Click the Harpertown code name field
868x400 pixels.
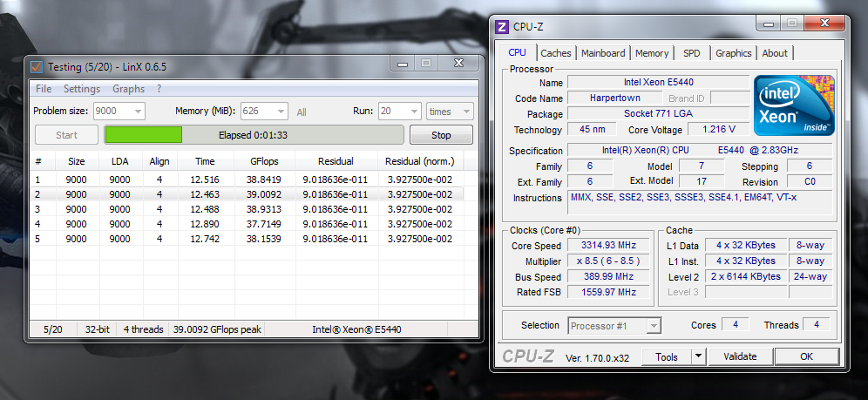[x=615, y=98]
